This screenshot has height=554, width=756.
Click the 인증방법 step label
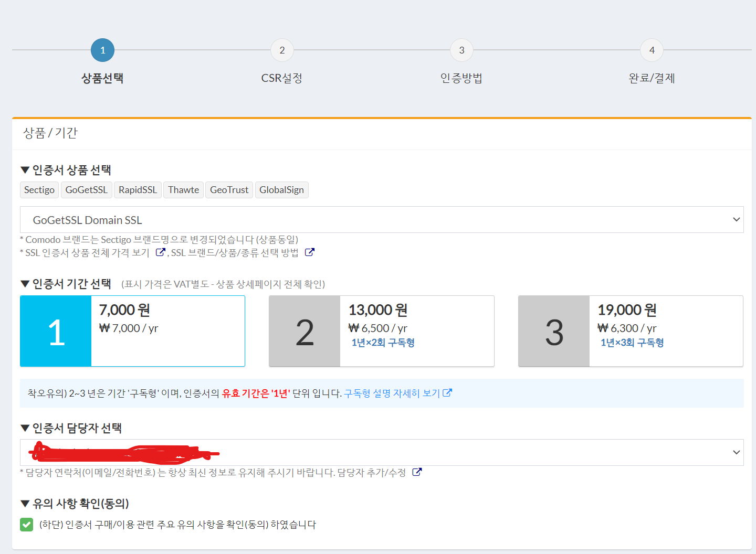(x=461, y=78)
